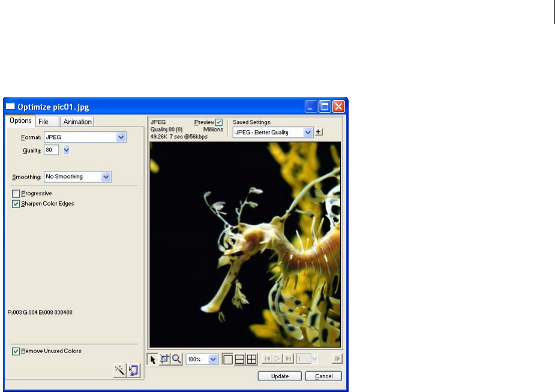This screenshot has width=555, height=392.
Task: Uncheck Remove Unused Colors
Action: 16,351
